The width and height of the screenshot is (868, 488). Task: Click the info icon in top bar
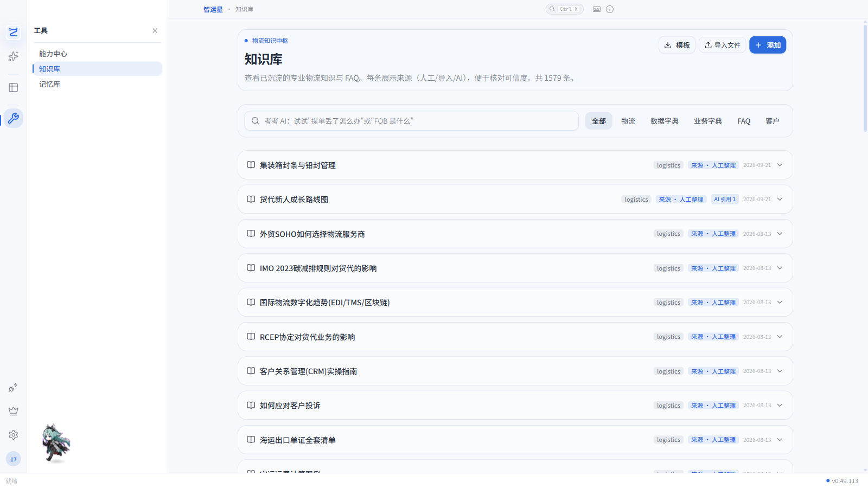point(610,9)
